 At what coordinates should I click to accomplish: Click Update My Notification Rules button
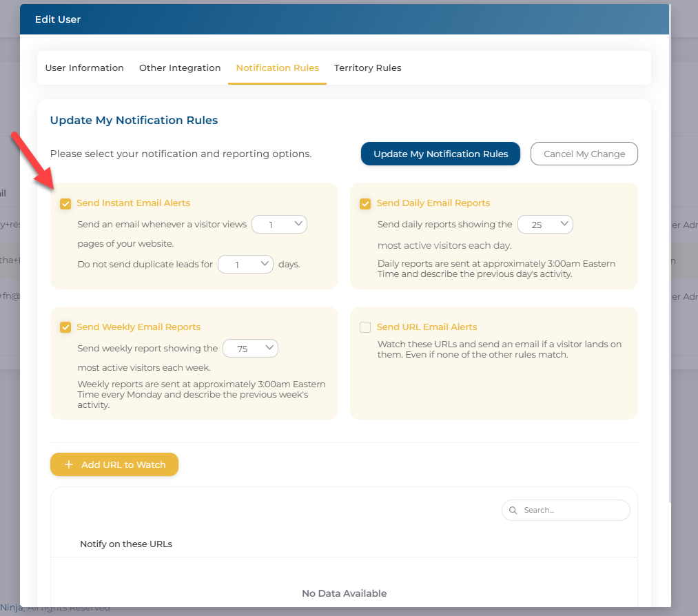(x=440, y=154)
